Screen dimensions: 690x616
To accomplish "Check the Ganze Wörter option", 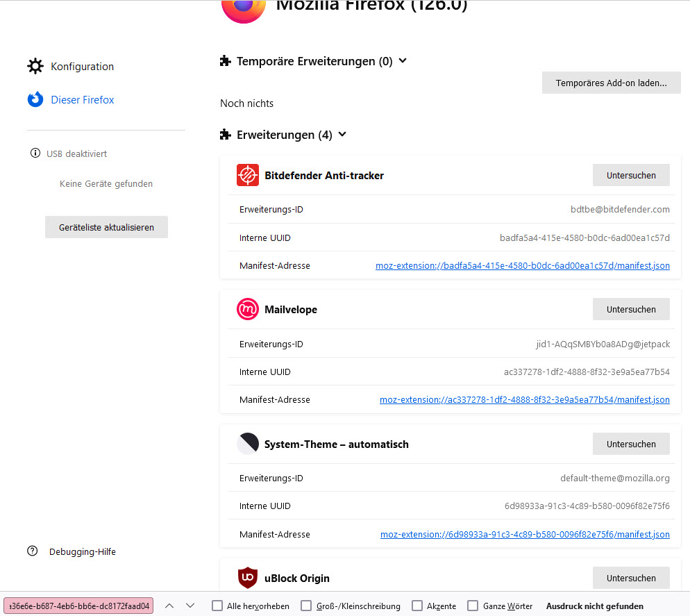I will (x=473, y=606).
